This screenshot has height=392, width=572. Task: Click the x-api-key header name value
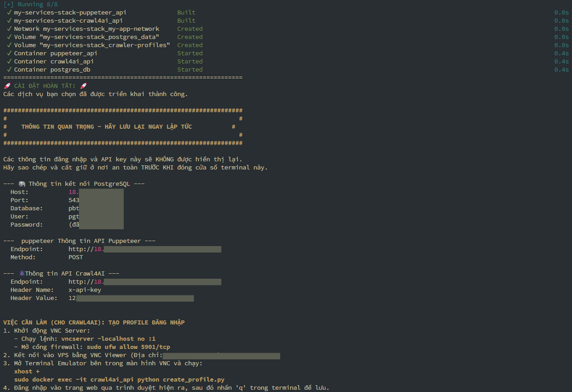85,290
